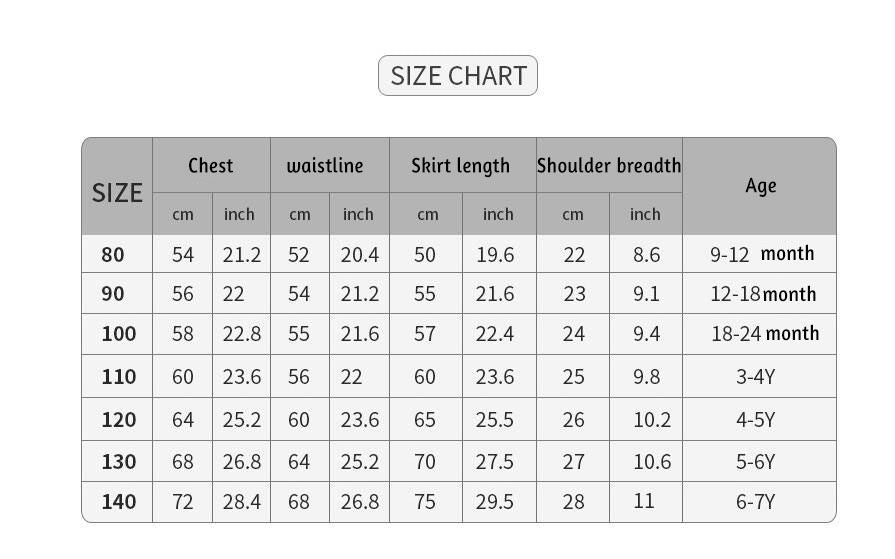The image size is (895, 559).
Task: Click the 29.5 inch skirt length cell
Action: [494, 502]
